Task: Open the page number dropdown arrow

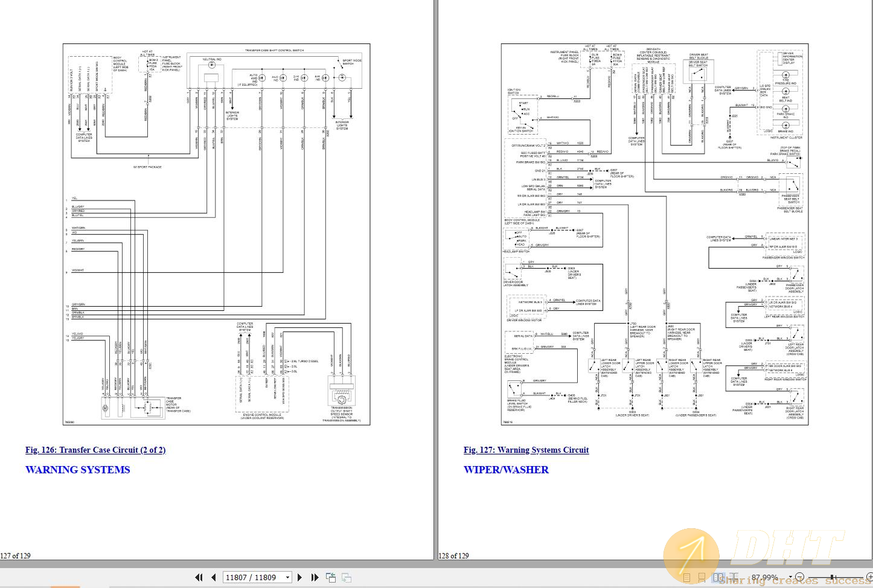Action: click(x=287, y=577)
